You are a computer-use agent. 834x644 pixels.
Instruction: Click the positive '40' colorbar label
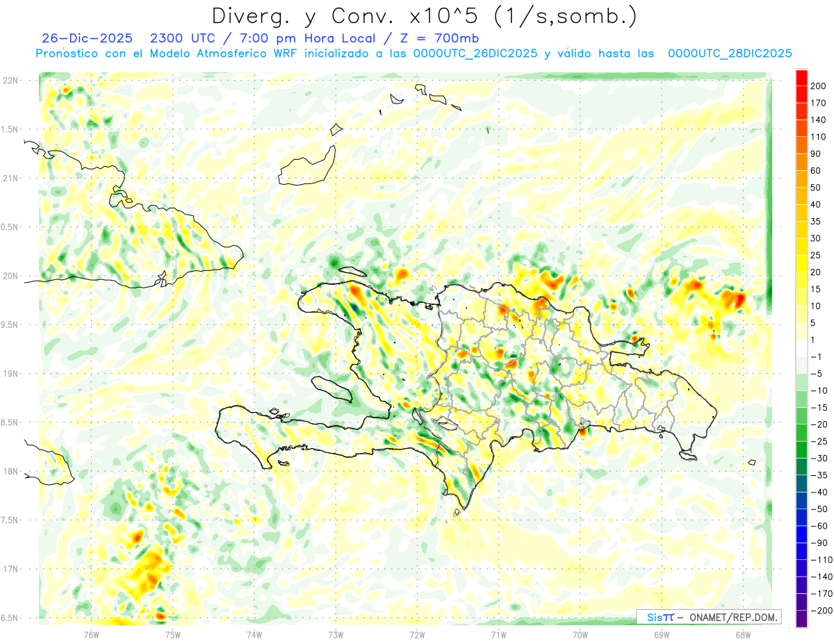tap(817, 204)
